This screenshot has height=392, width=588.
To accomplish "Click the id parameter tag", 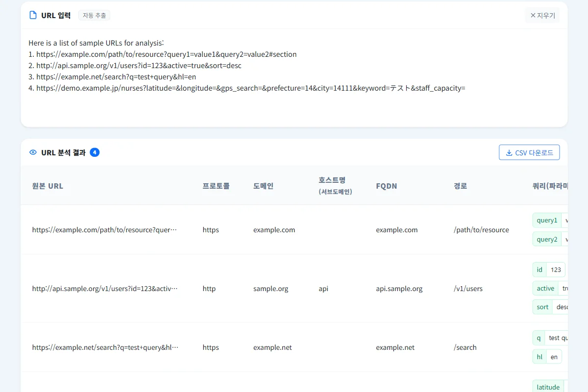I will tap(539, 269).
